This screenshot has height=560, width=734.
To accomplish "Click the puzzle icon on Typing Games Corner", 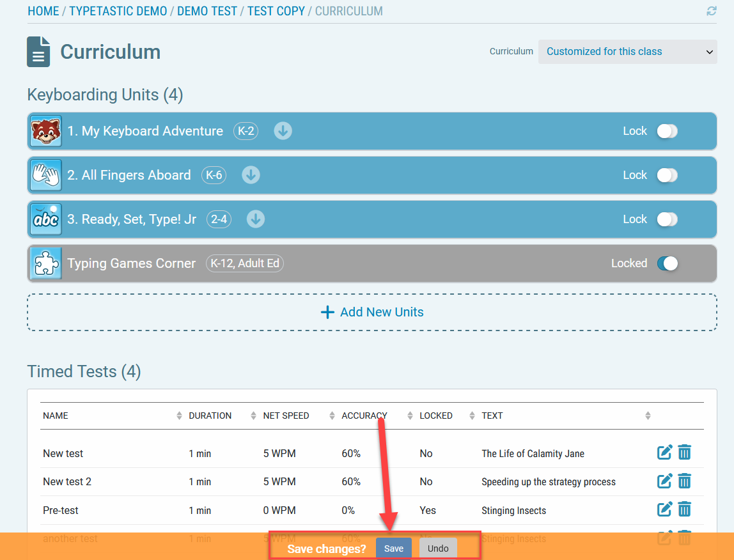I will 45,263.
